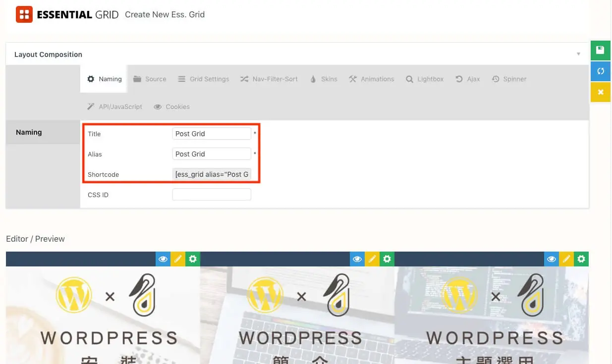
Task: Select the Naming sidebar section
Action: 43,132
